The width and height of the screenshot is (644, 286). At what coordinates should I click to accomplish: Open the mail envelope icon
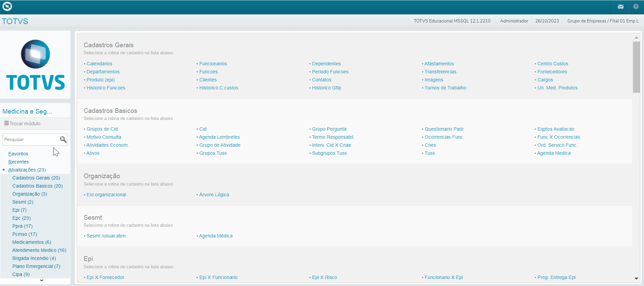coord(621,7)
